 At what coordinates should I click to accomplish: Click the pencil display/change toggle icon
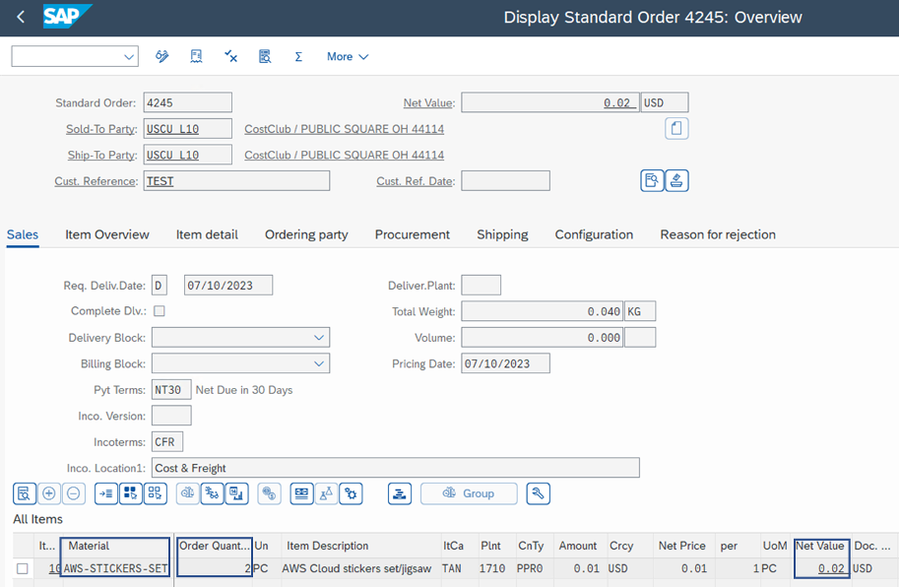(x=162, y=57)
